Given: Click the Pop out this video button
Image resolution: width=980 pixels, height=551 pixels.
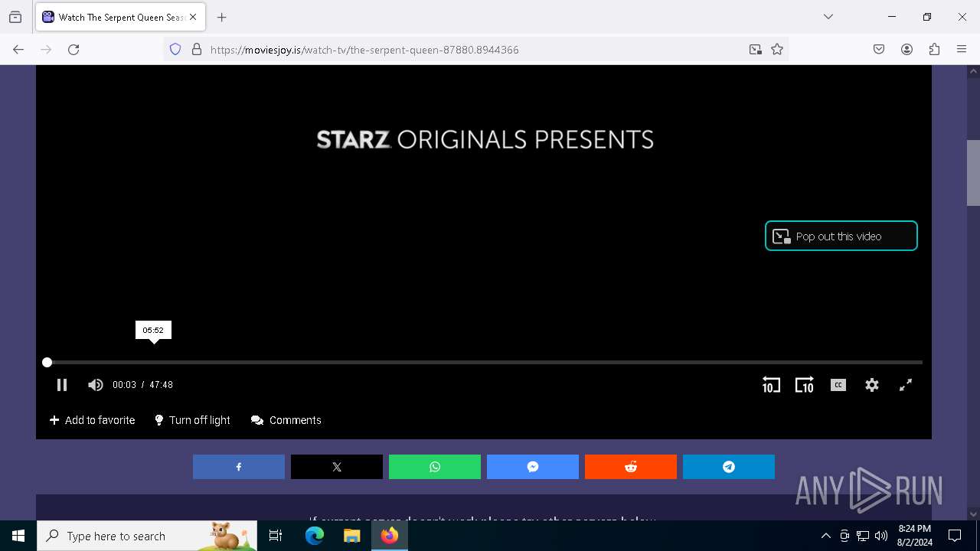Looking at the screenshot, I should point(841,236).
